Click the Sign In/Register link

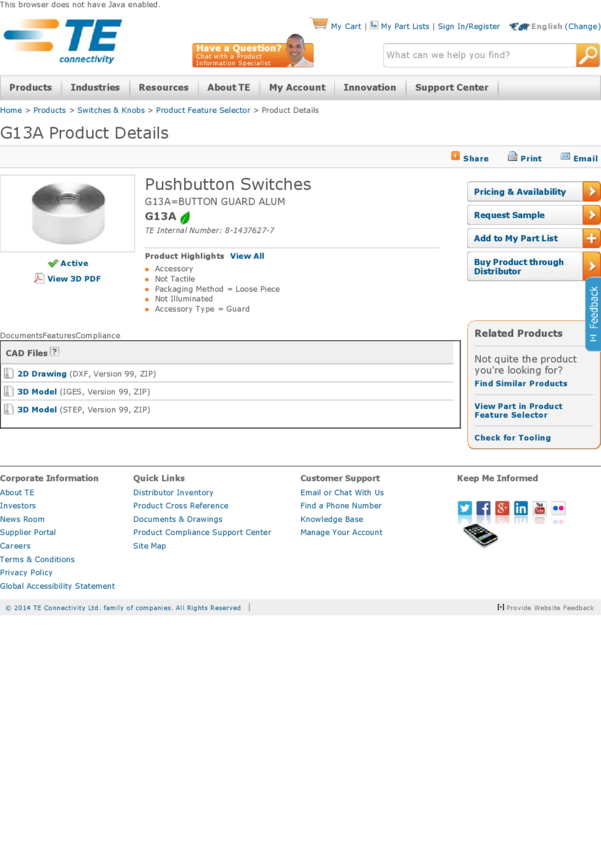pos(469,26)
